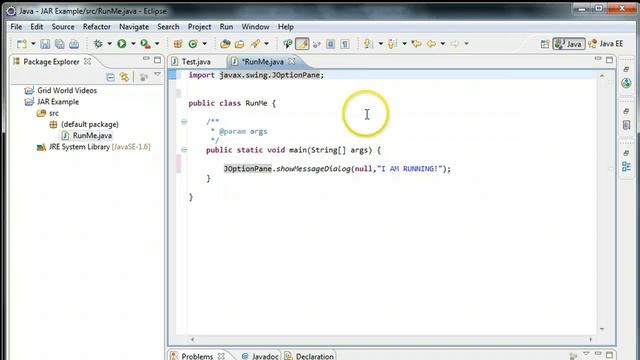Image resolution: width=640 pixels, height=360 pixels.
Task: Toggle Mark Occurrences highlighter button
Action: coord(302,44)
